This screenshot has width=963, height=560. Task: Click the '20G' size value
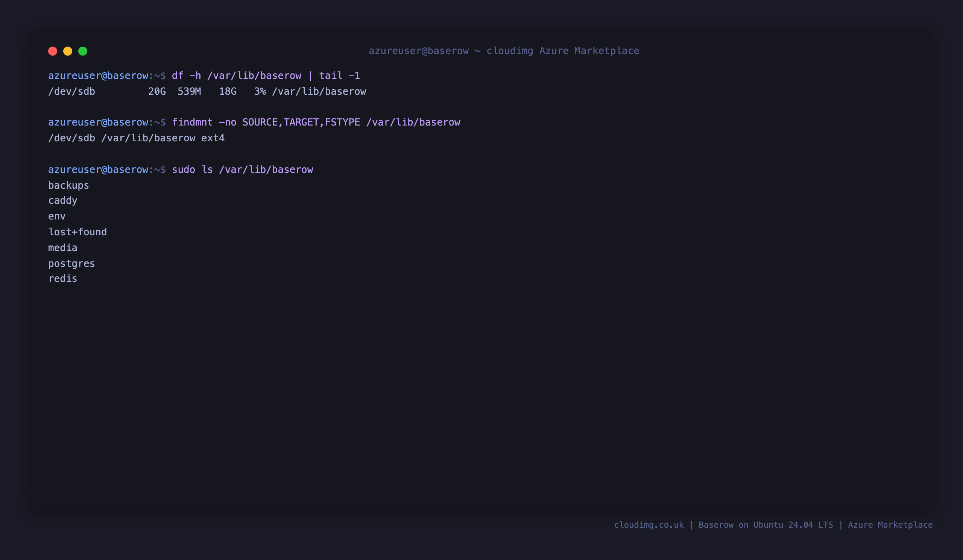[157, 92]
